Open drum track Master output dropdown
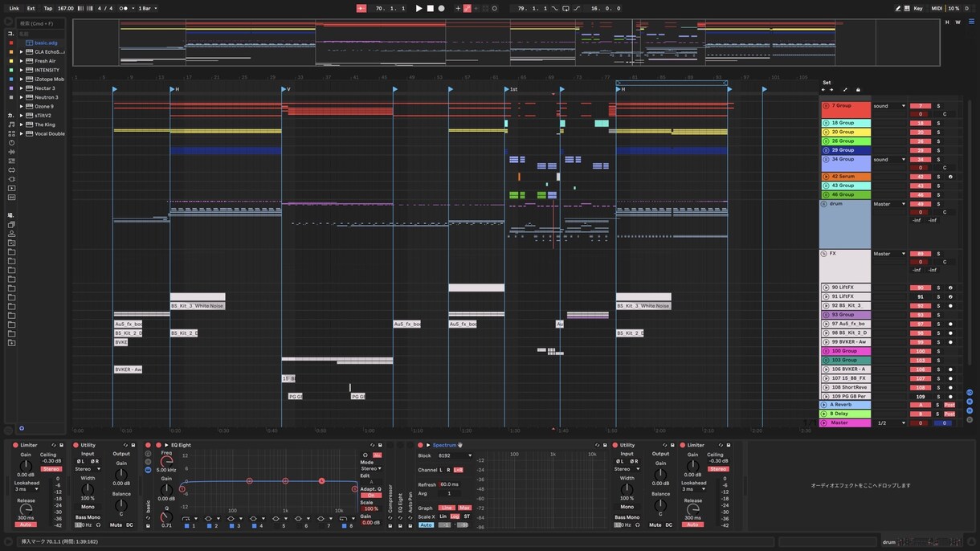980x551 pixels. click(889, 204)
